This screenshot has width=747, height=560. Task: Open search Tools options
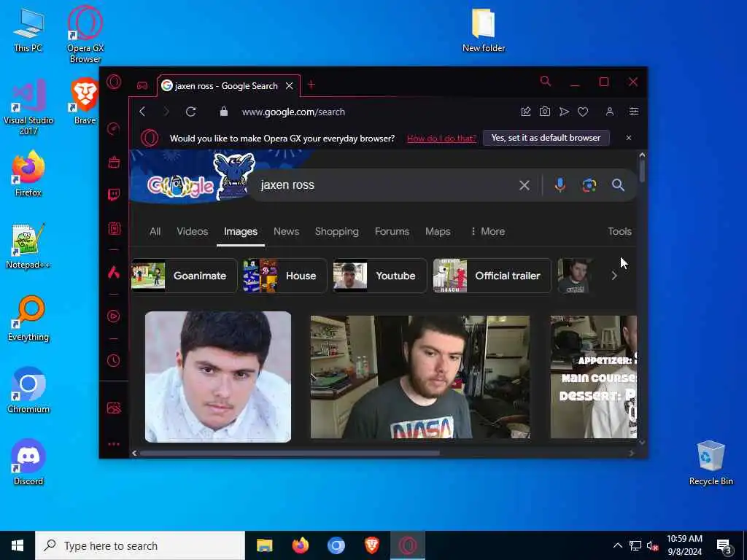click(619, 231)
